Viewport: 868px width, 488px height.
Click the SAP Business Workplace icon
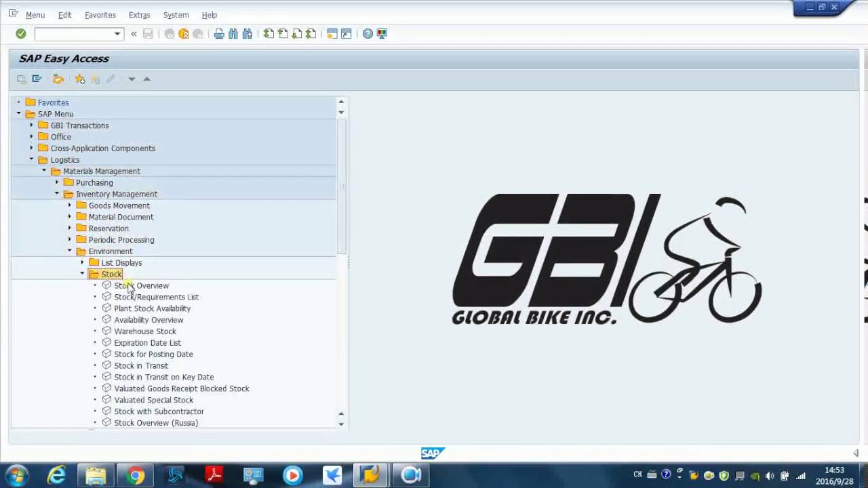point(58,79)
